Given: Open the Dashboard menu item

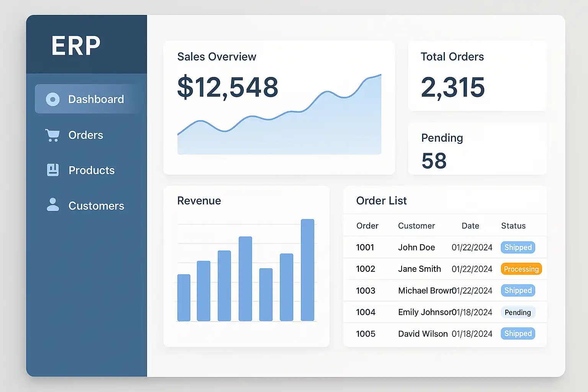Looking at the screenshot, I should click(96, 99).
